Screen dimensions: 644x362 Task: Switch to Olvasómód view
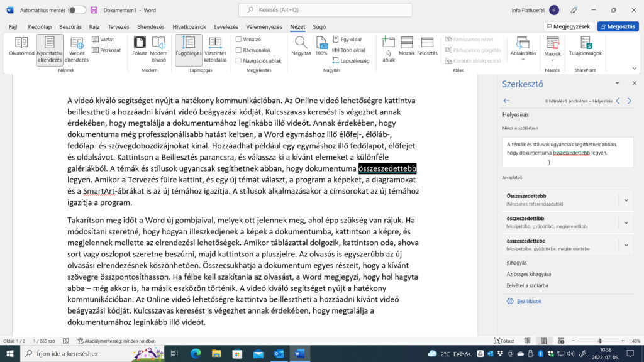21,46
